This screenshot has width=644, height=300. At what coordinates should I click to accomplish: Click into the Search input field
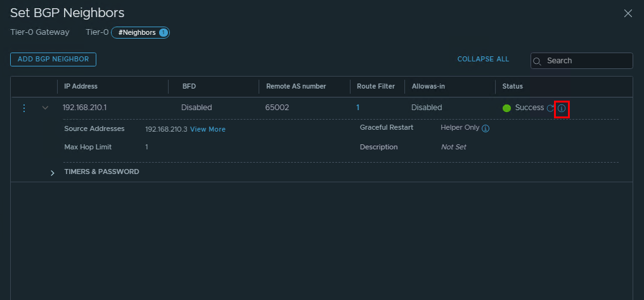(586, 61)
